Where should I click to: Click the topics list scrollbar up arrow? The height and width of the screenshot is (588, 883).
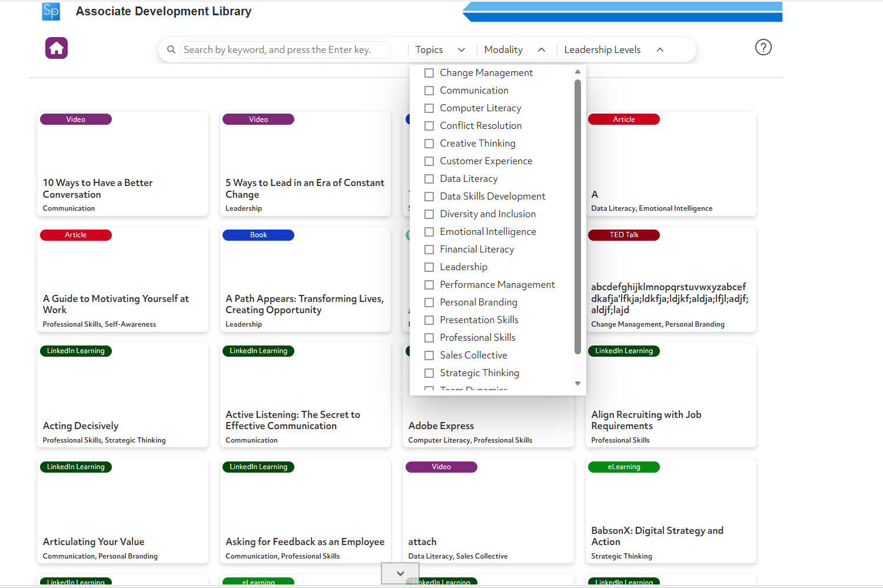577,71
